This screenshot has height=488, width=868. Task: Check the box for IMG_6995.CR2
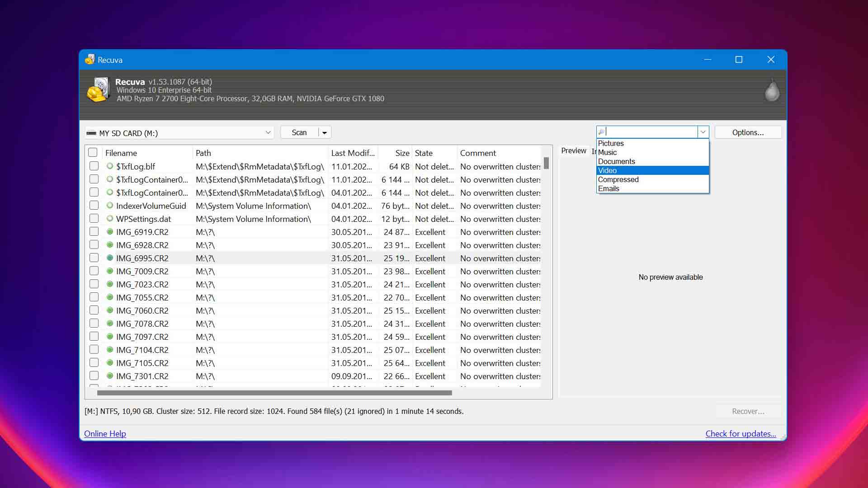(x=94, y=258)
